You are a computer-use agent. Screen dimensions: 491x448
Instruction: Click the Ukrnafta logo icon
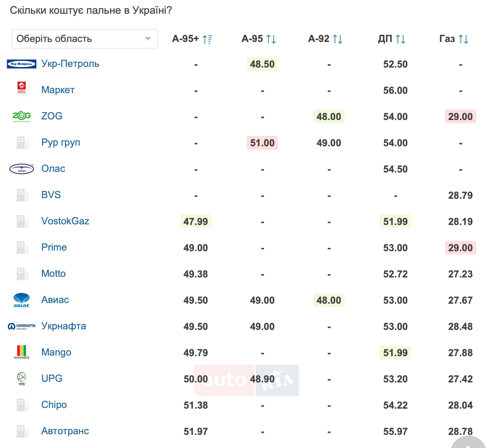point(22,326)
